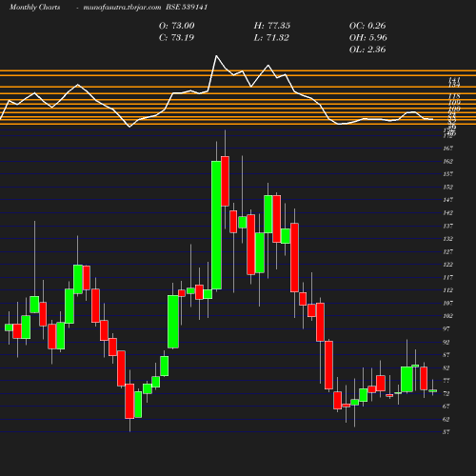Click price axis label 122
This screenshot has height=476, width=476.
[x=447, y=265]
